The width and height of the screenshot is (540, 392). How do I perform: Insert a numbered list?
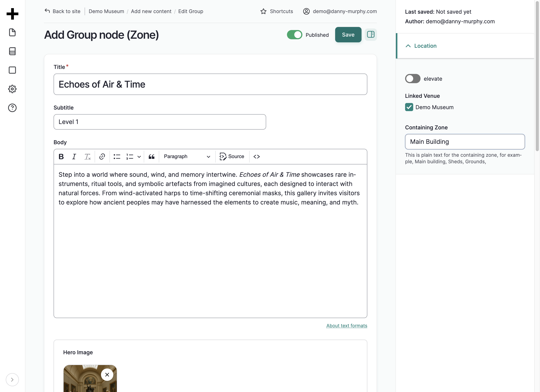(x=130, y=157)
